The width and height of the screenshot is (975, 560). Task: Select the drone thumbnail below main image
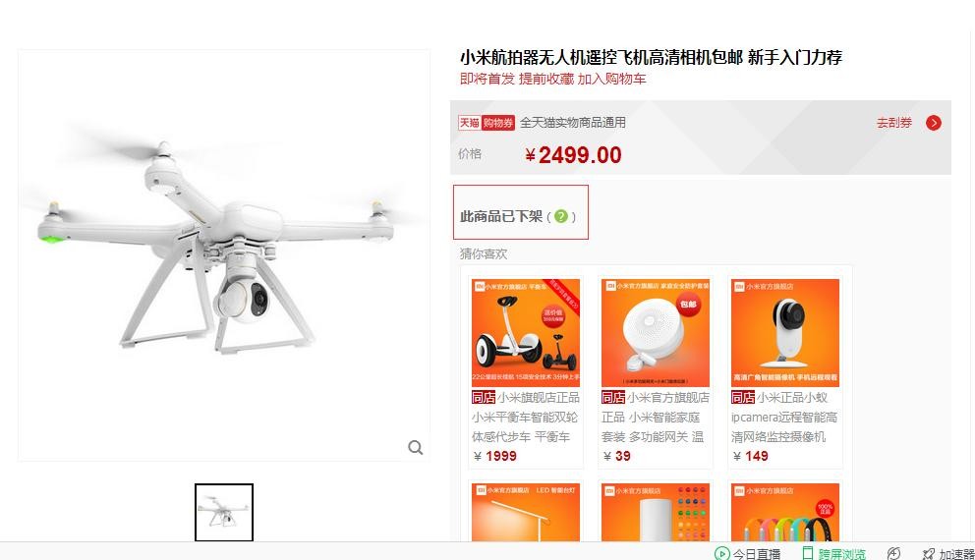click(224, 512)
